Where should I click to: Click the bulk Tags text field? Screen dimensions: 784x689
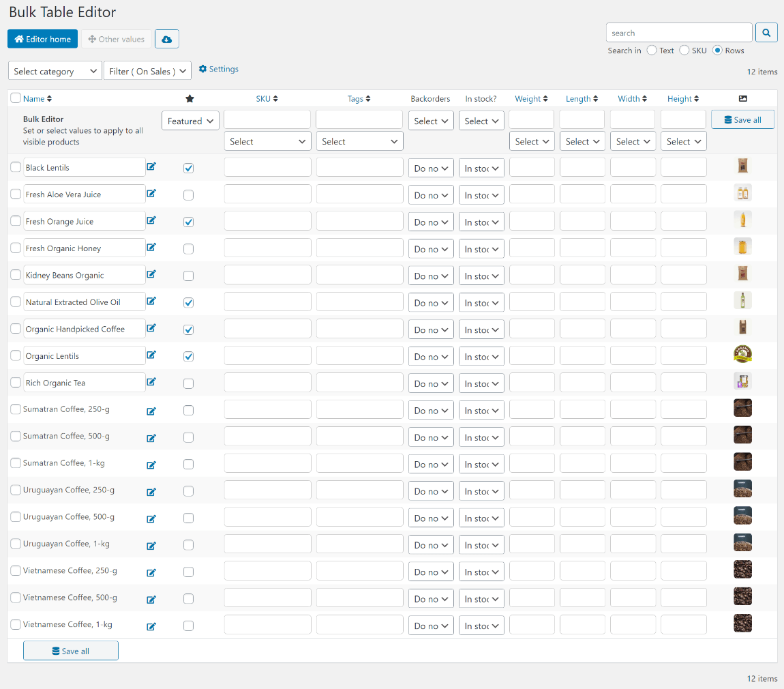tap(359, 119)
